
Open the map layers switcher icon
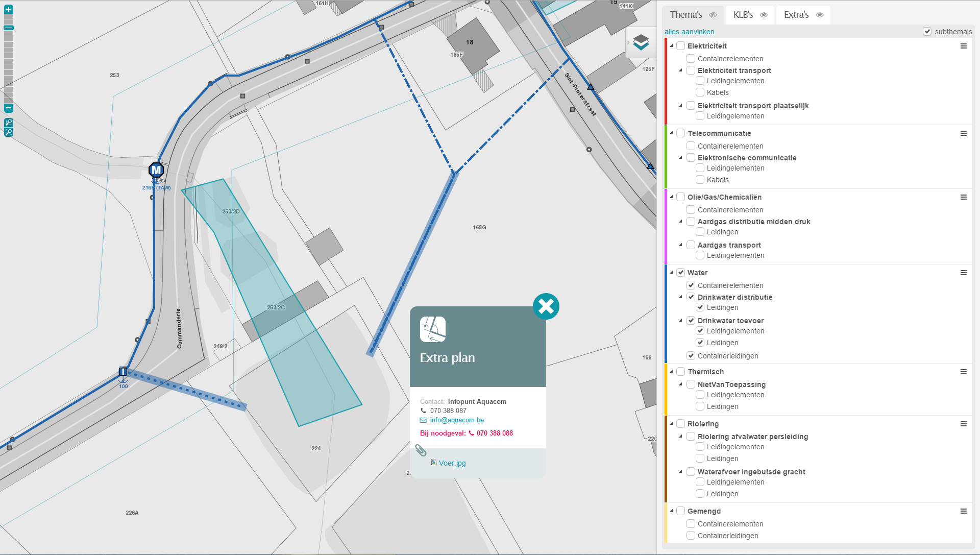[641, 42]
